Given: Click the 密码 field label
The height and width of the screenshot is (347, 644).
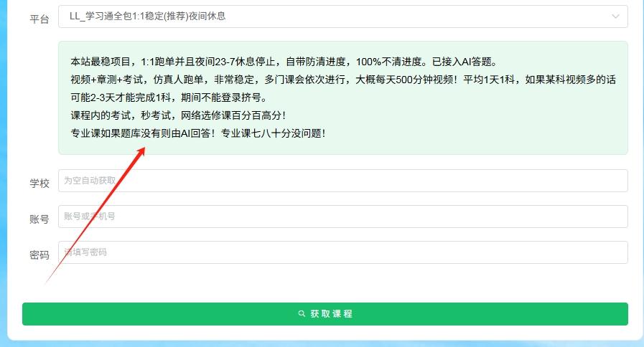Looking at the screenshot, I should pos(39,255).
